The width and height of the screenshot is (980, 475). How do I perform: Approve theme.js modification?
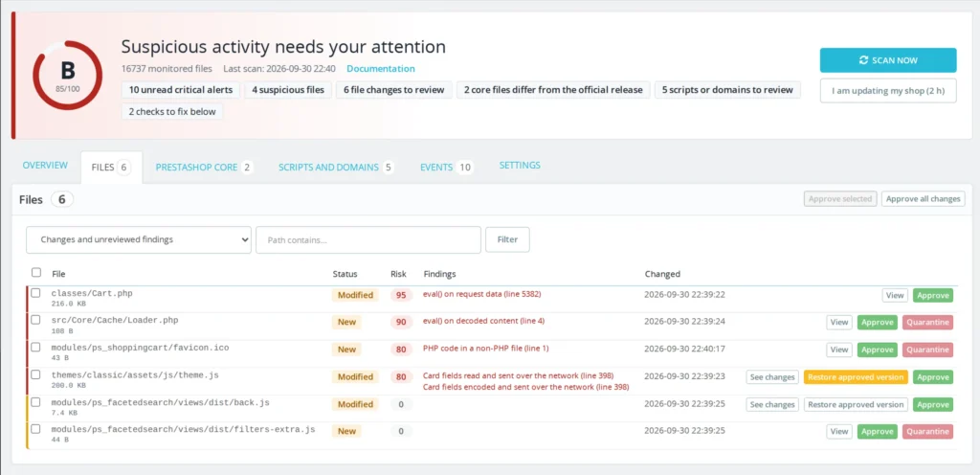(x=933, y=377)
